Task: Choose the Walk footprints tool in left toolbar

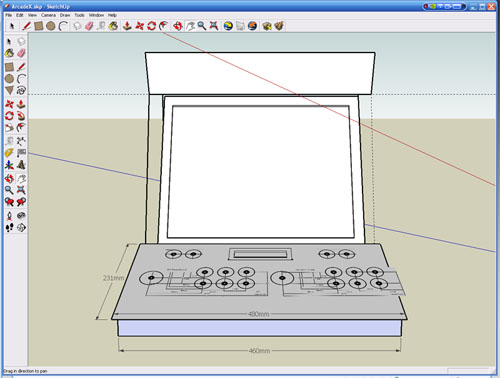Action: point(9,228)
